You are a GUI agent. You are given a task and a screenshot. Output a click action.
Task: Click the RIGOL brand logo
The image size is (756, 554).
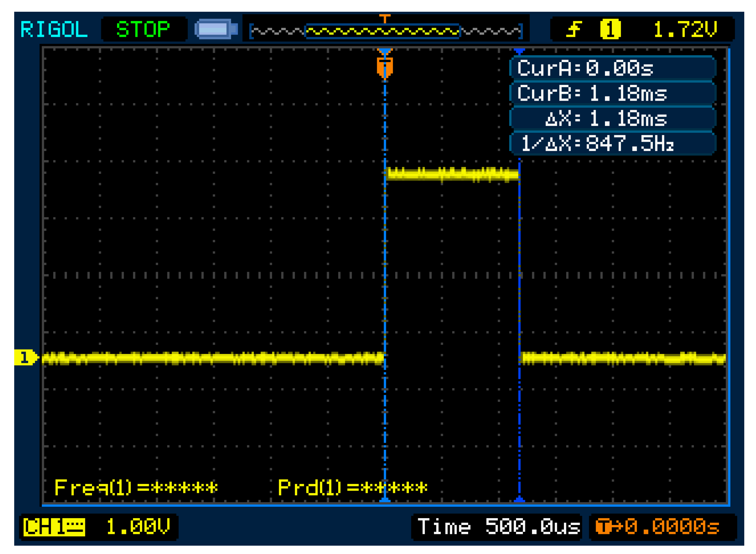point(55,30)
